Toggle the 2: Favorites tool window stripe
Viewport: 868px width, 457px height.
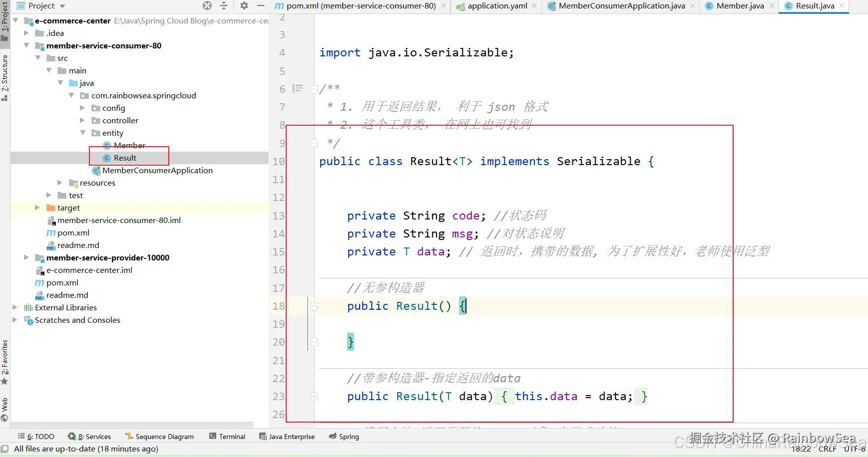pos(4,363)
